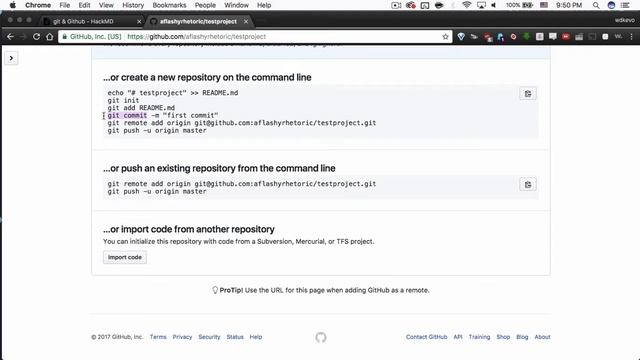Viewport: 640px width, 360px height.
Task: Open the Apple menu
Action: pos(13,5)
